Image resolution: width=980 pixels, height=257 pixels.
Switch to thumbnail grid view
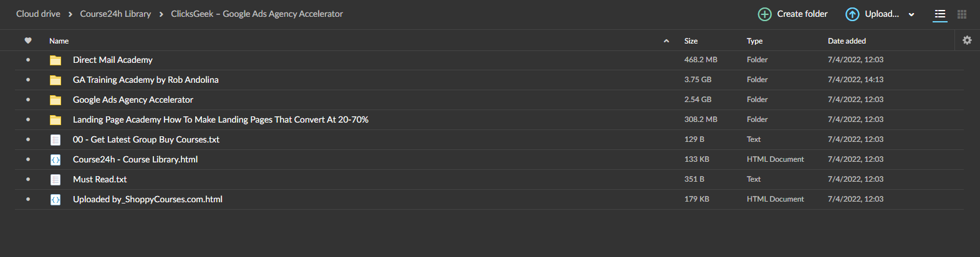pos(962,14)
